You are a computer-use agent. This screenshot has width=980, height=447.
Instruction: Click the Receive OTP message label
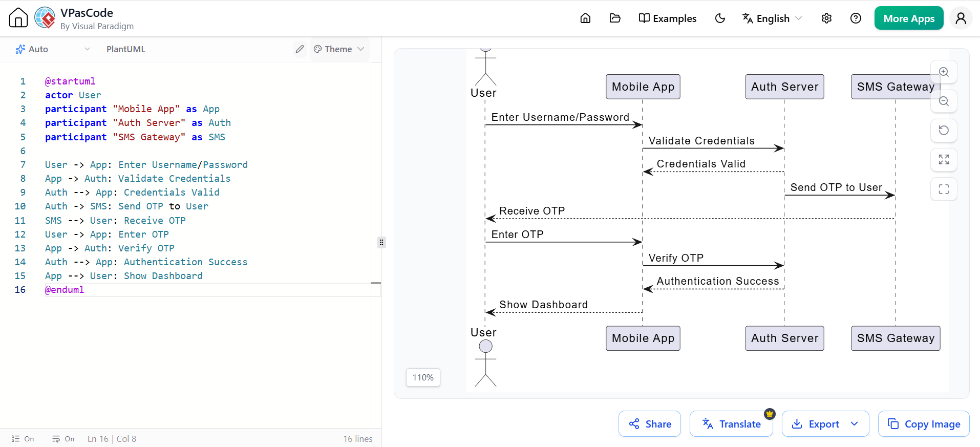tap(532, 211)
